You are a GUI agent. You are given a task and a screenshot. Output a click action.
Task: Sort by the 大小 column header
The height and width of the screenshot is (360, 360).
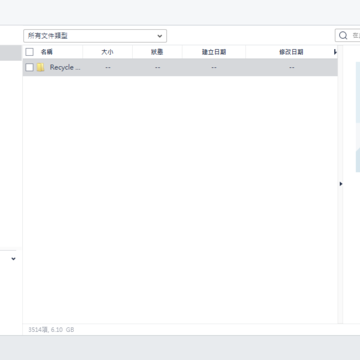point(107,52)
